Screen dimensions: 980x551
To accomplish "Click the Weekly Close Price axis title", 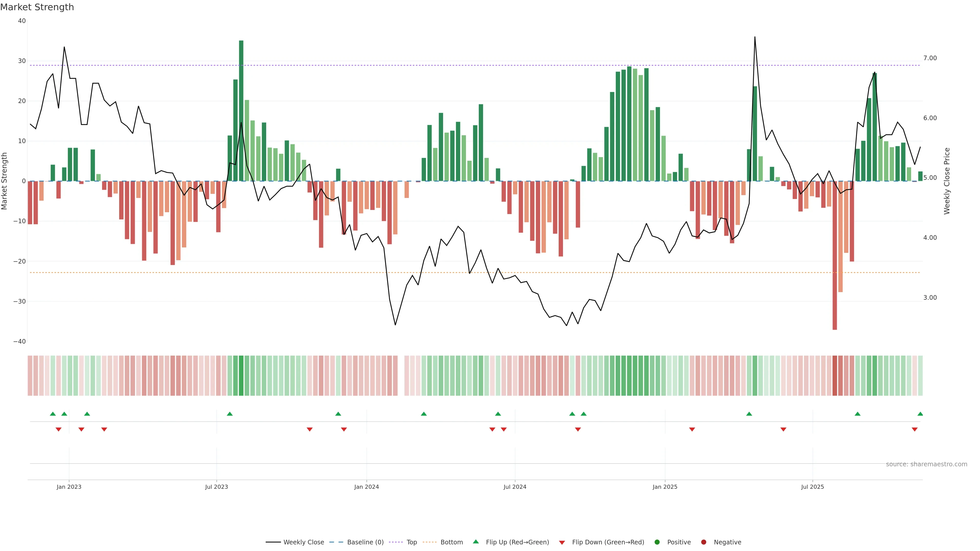I will click(947, 181).
